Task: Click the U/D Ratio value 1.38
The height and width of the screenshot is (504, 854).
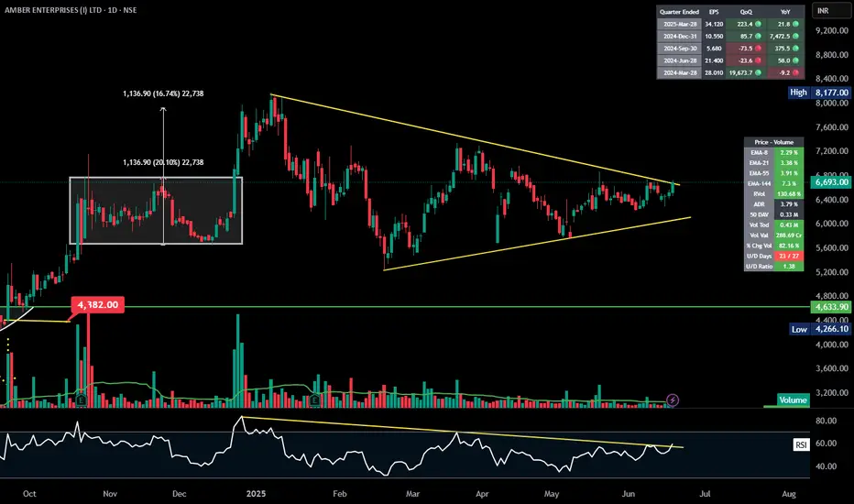Action: click(x=789, y=267)
